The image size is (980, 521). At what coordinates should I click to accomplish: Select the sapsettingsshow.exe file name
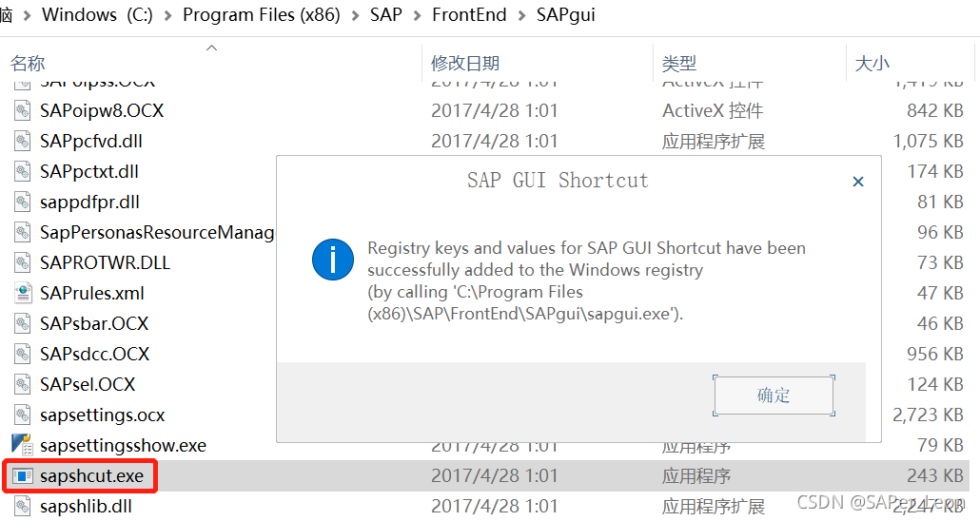pos(123,445)
